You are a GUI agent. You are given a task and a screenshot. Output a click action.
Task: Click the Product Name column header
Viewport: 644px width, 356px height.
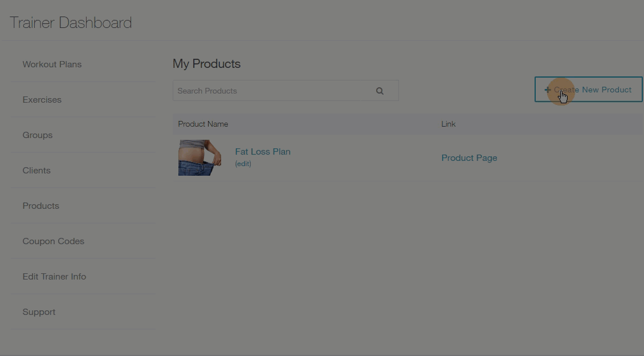pos(203,124)
